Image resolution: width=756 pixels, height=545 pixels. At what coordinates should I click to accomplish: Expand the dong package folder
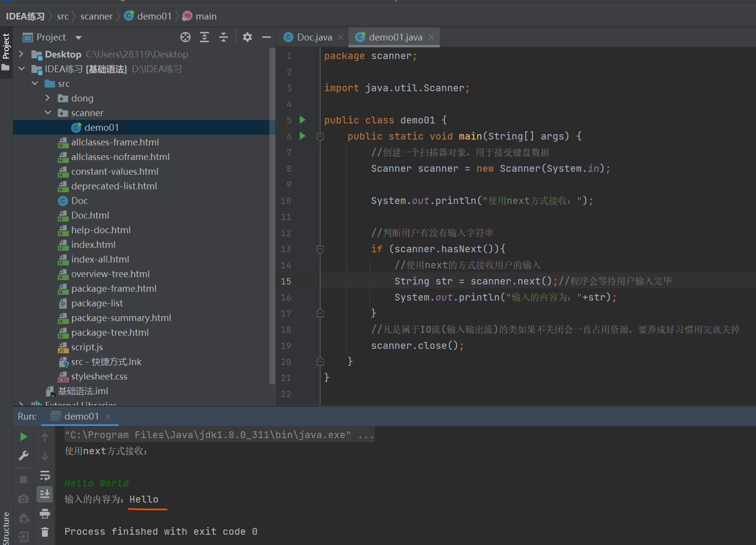click(47, 98)
